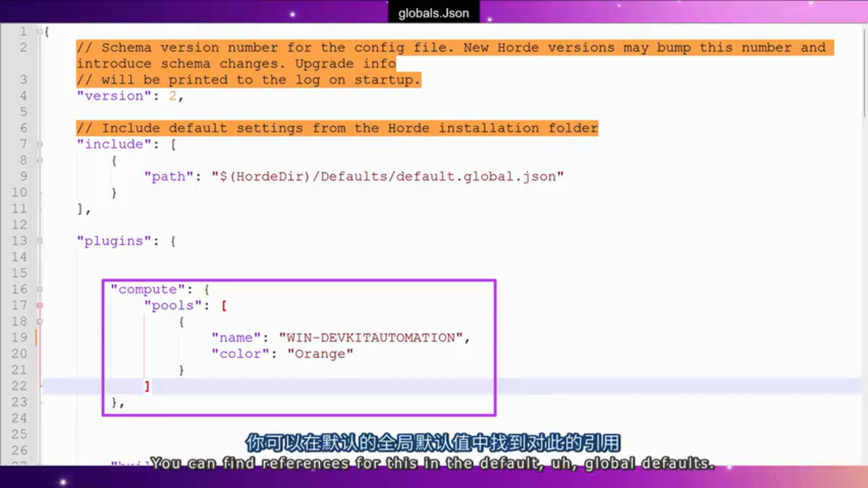Screen dimensions: 868x488
Task: Collapse the compute block fold marker
Action: [x=39, y=289]
